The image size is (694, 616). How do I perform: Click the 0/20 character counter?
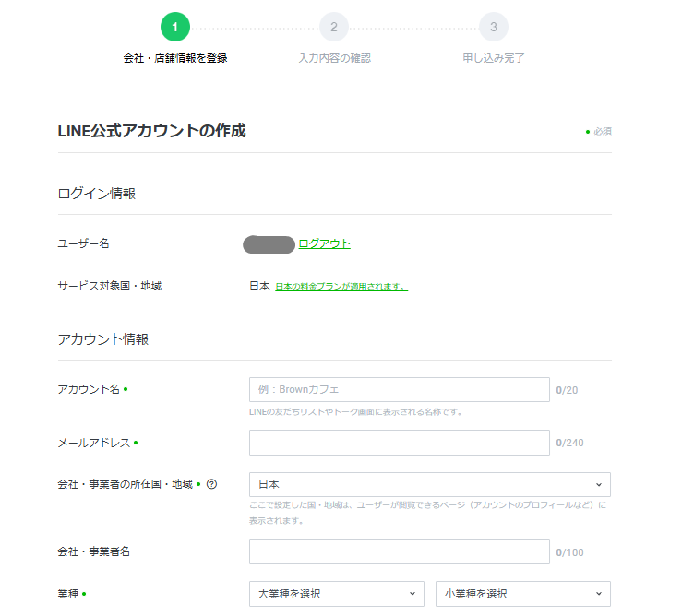click(x=567, y=390)
